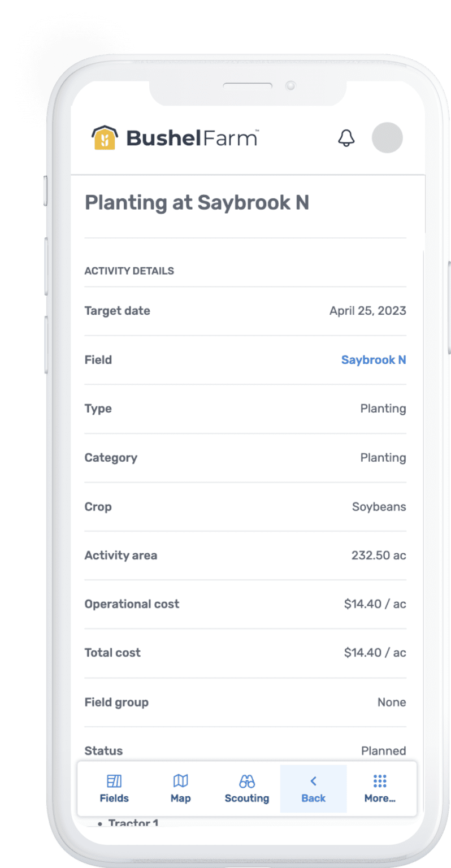Open the Saybrook N field link
This screenshot has height=868, width=451.
[x=373, y=360]
